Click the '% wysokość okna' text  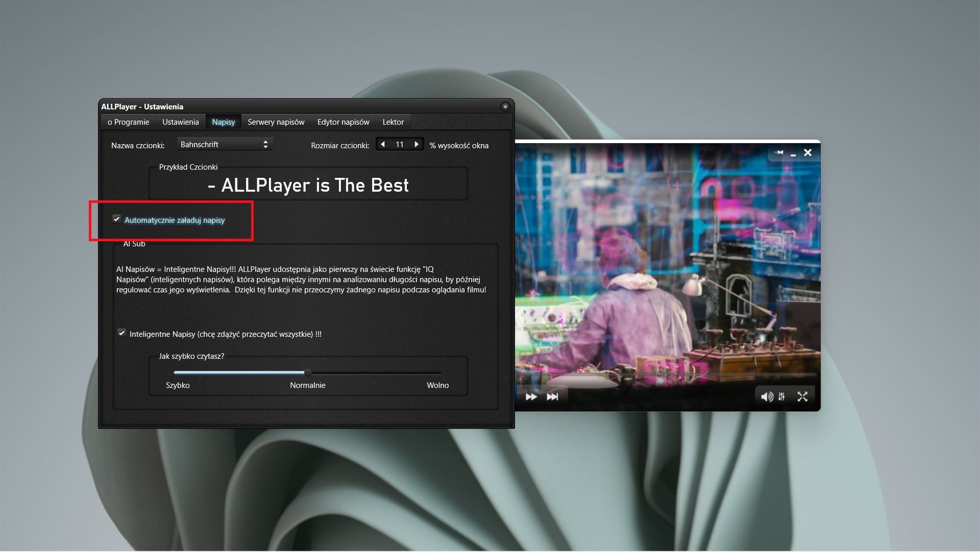(459, 145)
